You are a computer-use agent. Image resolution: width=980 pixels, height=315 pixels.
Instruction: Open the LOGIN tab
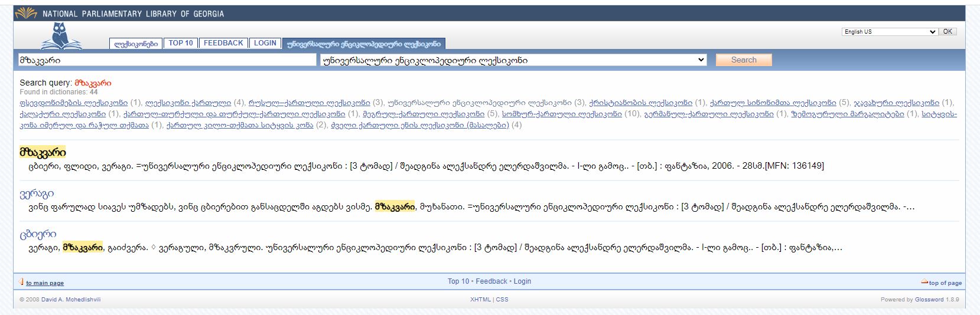click(x=265, y=43)
